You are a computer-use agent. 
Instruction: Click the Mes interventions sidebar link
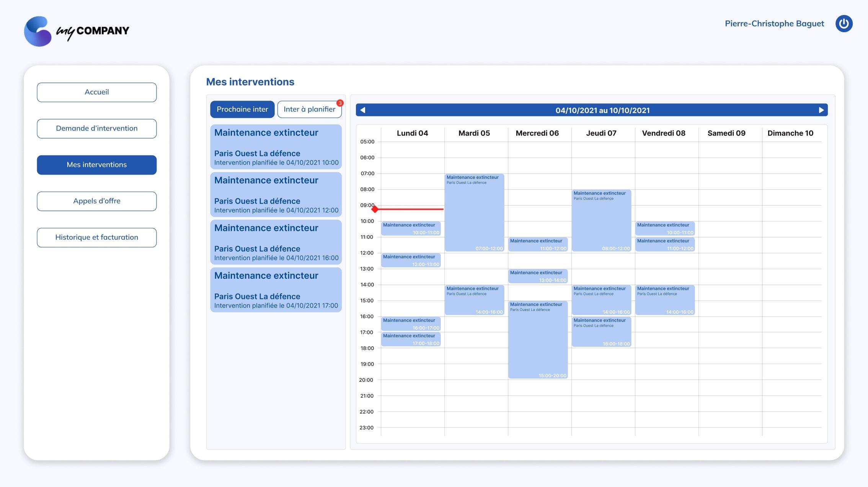coord(96,165)
